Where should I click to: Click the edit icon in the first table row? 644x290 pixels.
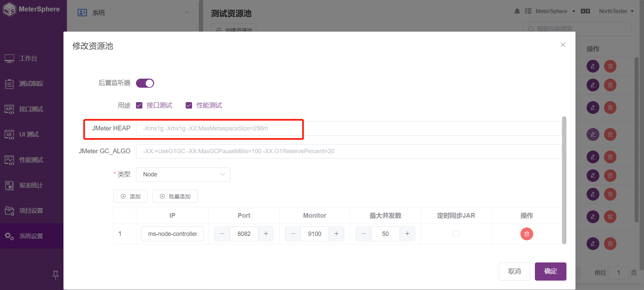pyautogui.click(x=593, y=66)
